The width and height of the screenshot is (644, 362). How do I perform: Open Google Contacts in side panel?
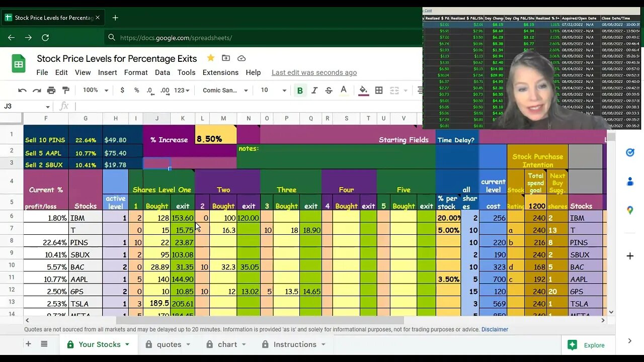pyautogui.click(x=630, y=182)
